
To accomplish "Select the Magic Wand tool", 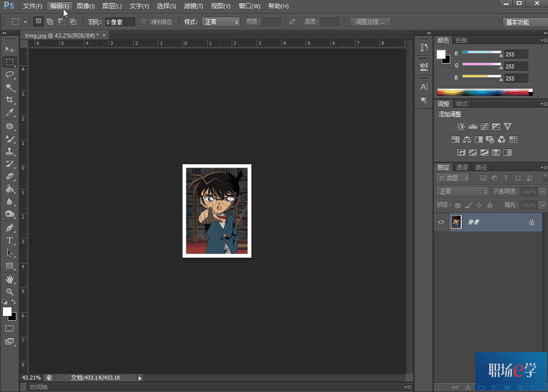I will [9, 87].
